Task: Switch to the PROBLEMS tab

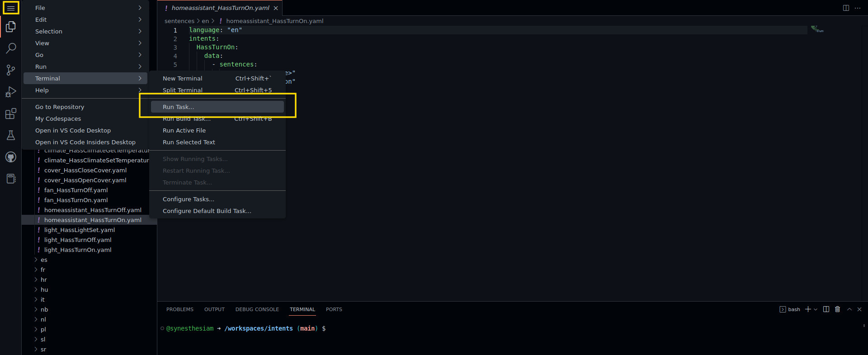Action: tap(179, 309)
